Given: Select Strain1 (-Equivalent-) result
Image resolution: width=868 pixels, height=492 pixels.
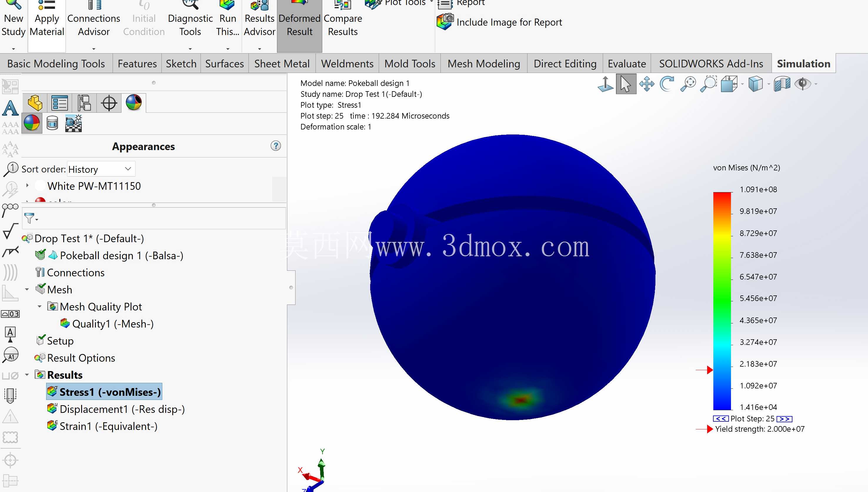Looking at the screenshot, I should pos(102,426).
